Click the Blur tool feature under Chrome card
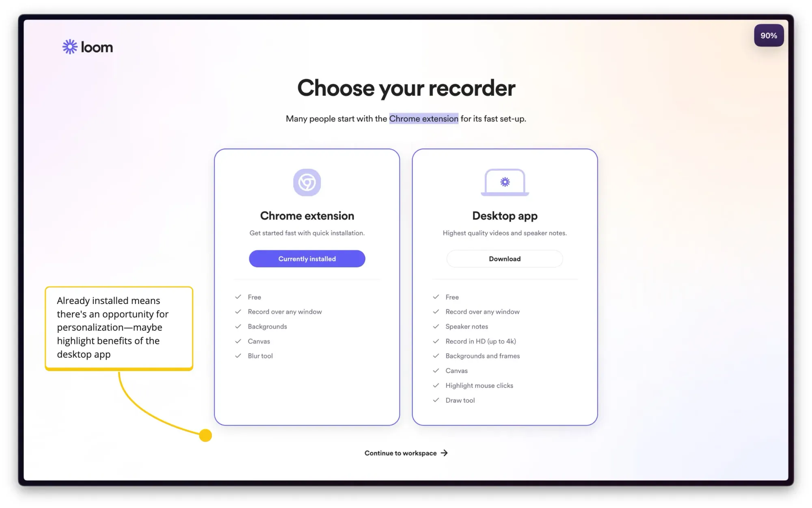Viewport: 812px width, 508px height. point(259,356)
